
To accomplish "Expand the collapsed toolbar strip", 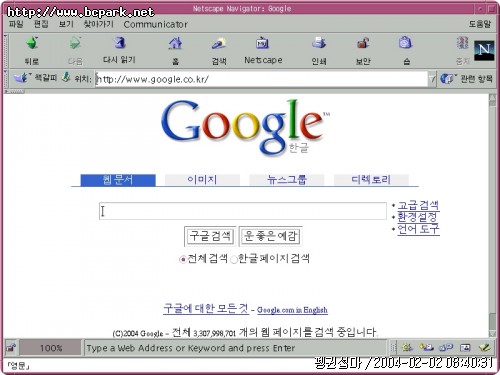I will (14, 91).
